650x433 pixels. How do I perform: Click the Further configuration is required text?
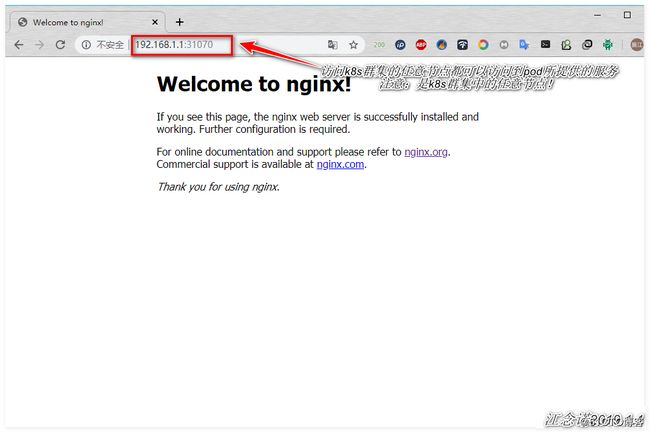point(274,129)
